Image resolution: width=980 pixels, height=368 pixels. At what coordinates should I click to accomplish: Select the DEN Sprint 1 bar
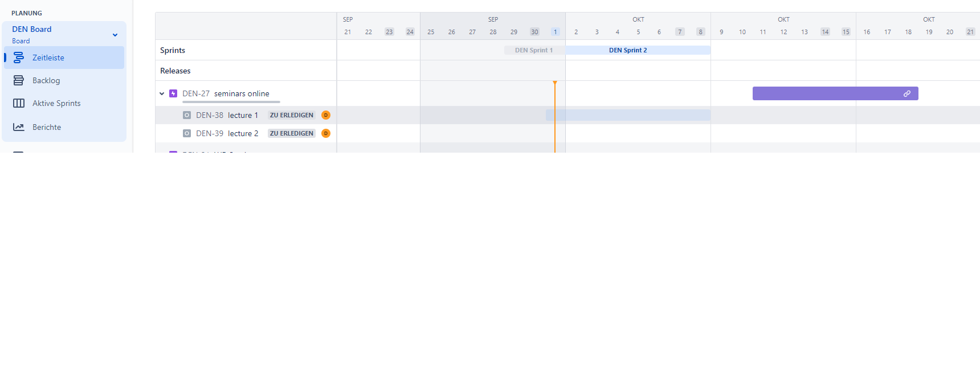534,50
